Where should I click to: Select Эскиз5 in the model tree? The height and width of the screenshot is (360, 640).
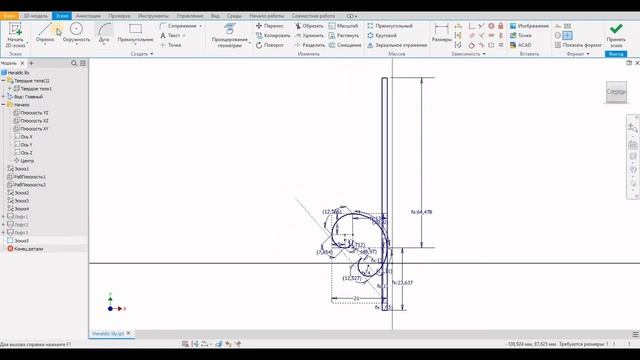point(18,241)
